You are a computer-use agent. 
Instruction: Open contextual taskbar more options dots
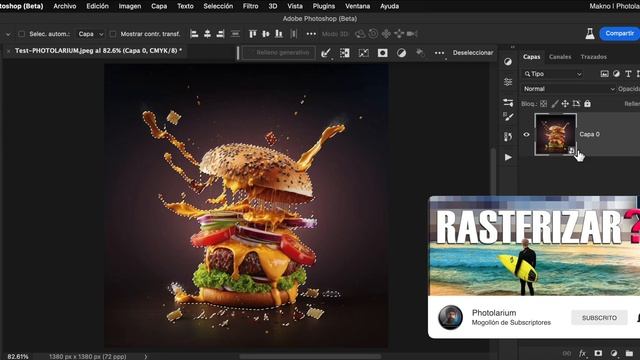pyautogui.click(x=439, y=53)
